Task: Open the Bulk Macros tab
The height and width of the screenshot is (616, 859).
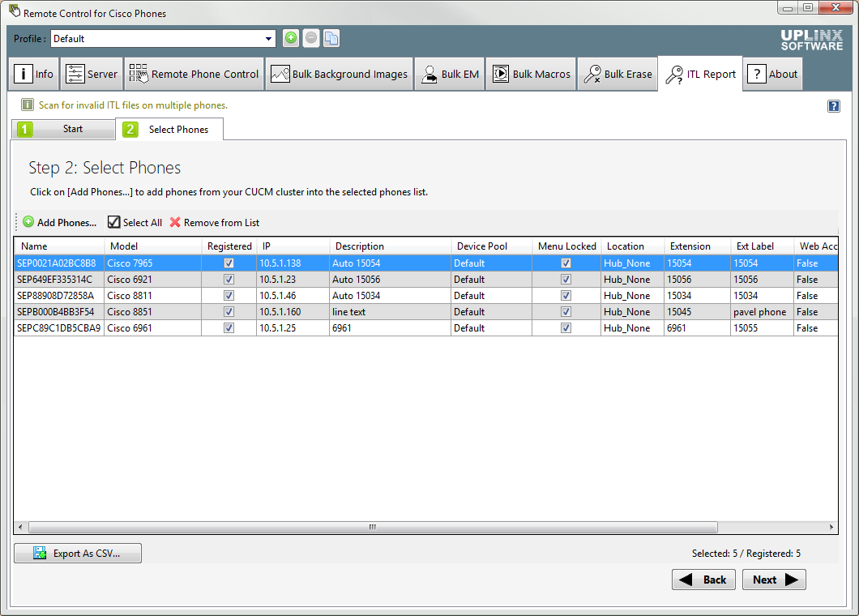Action: pyautogui.click(x=531, y=74)
